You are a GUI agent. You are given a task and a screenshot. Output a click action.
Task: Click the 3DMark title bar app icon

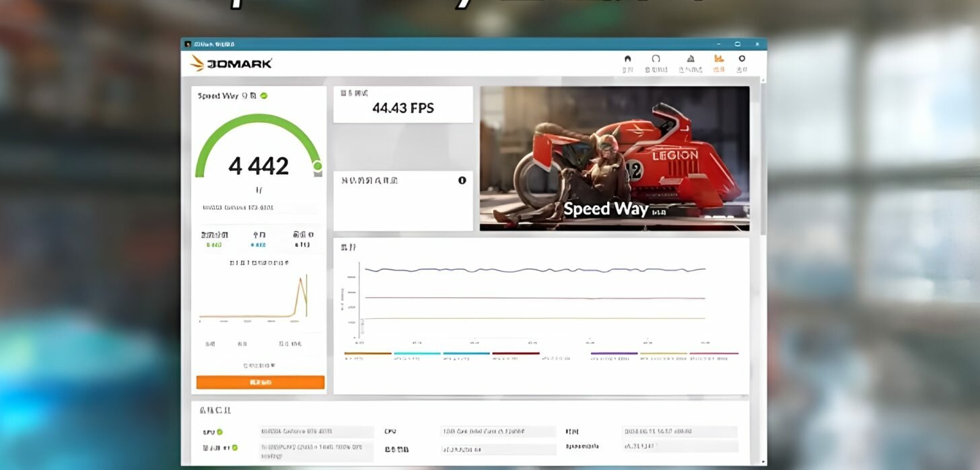point(188,44)
